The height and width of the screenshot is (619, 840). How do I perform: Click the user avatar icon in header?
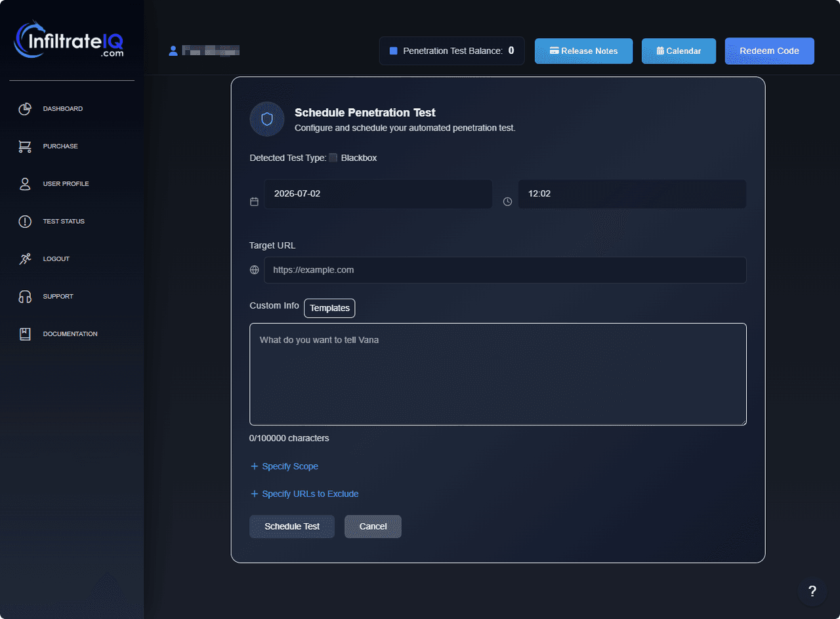[x=173, y=51]
